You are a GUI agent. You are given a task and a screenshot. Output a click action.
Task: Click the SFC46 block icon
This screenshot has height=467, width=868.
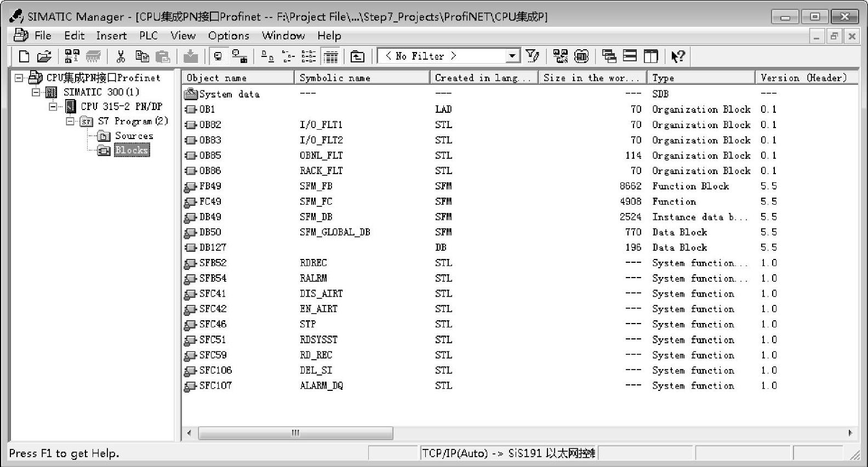(191, 324)
